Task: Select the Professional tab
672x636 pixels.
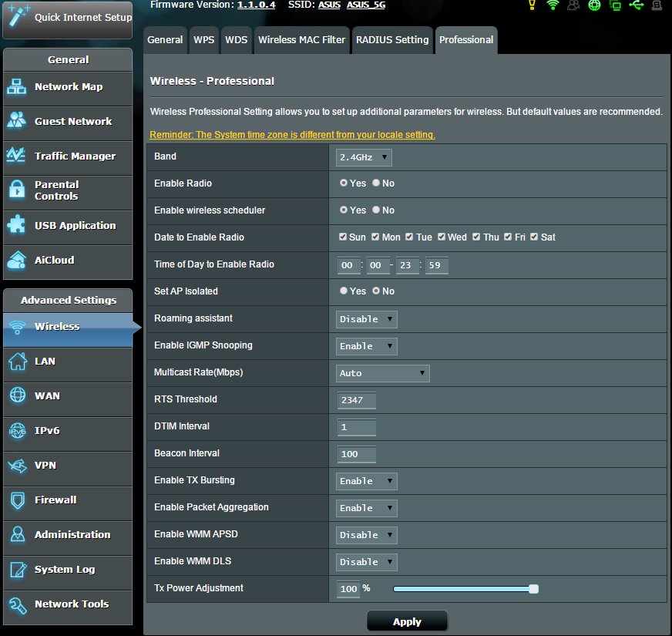Action: click(466, 40)
